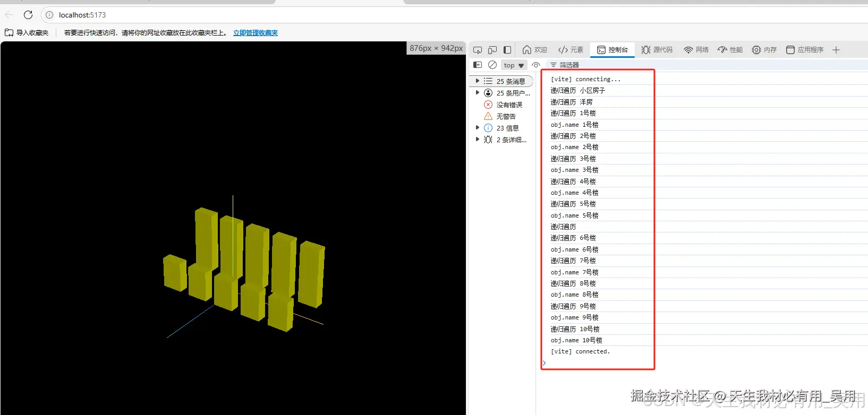Select the 无警告 warnings filter

point(502,116)
